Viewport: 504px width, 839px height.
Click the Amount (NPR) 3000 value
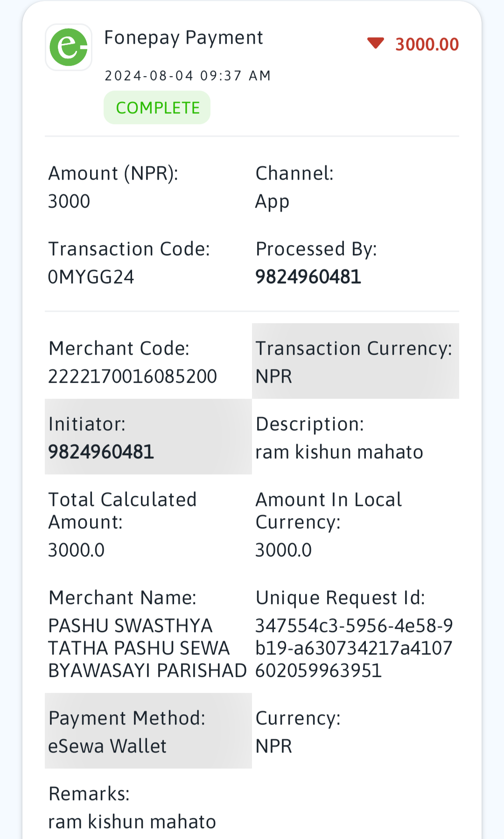pyautogui.click(x=69, y=201)
